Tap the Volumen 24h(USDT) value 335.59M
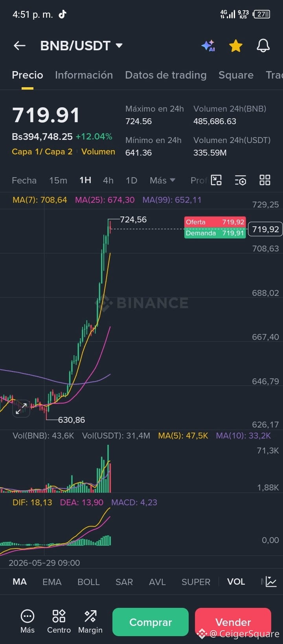283x644 pixels. click(x=210, y=153)
